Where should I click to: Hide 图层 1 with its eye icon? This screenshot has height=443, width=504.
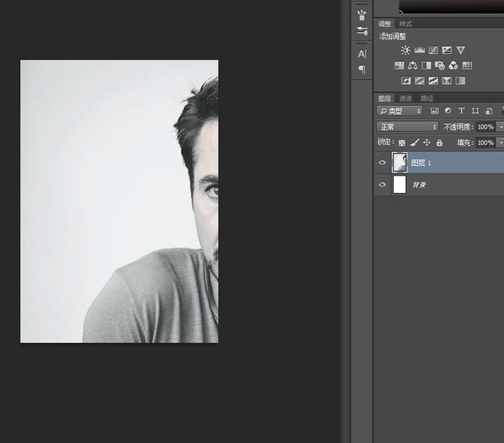382,162
